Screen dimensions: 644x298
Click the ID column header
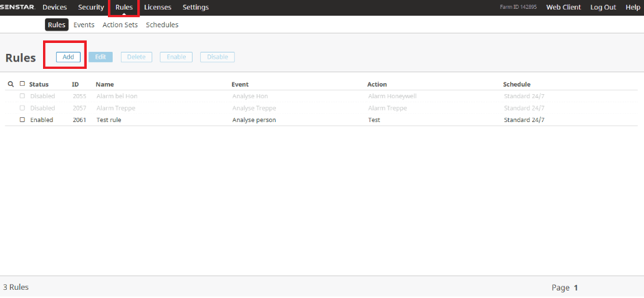pyautogui.click(x=75, y=85)
